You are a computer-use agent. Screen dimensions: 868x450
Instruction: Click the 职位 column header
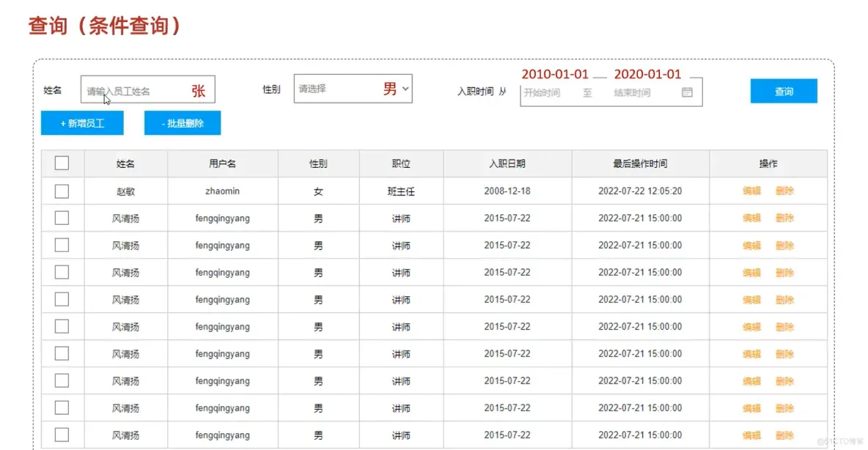401,164
